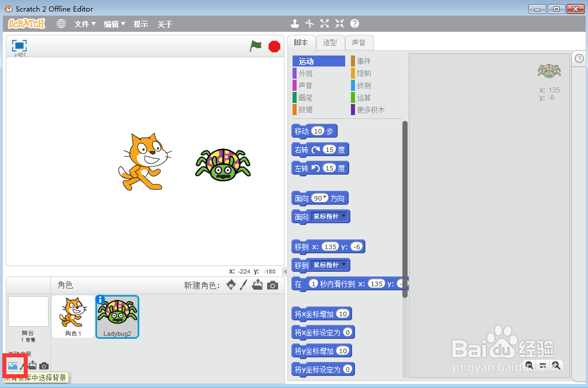Click steps value in 移动 10 步 block
This screenshot has height=388, width=588.
tap(317, 131)
